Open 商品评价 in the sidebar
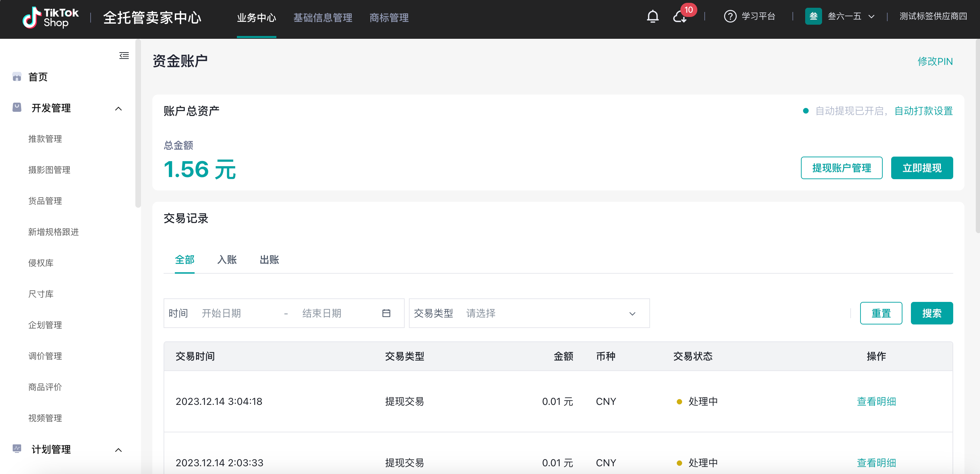980x474 pixels. (45, 387)
